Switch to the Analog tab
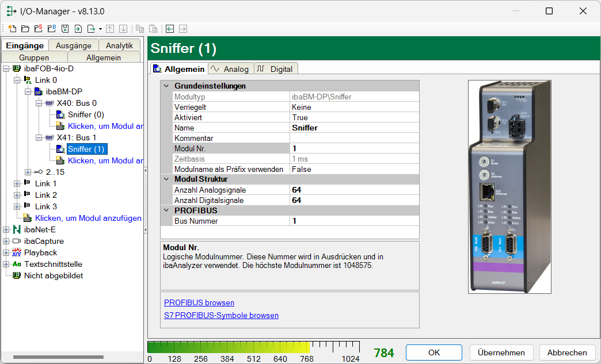The image size is (601, 364). point(231,68)
